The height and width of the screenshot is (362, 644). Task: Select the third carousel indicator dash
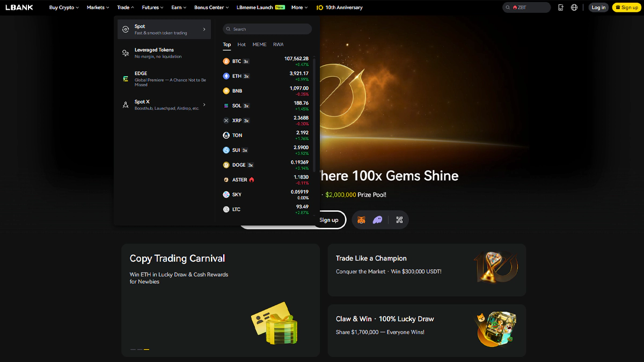[147, 350]
